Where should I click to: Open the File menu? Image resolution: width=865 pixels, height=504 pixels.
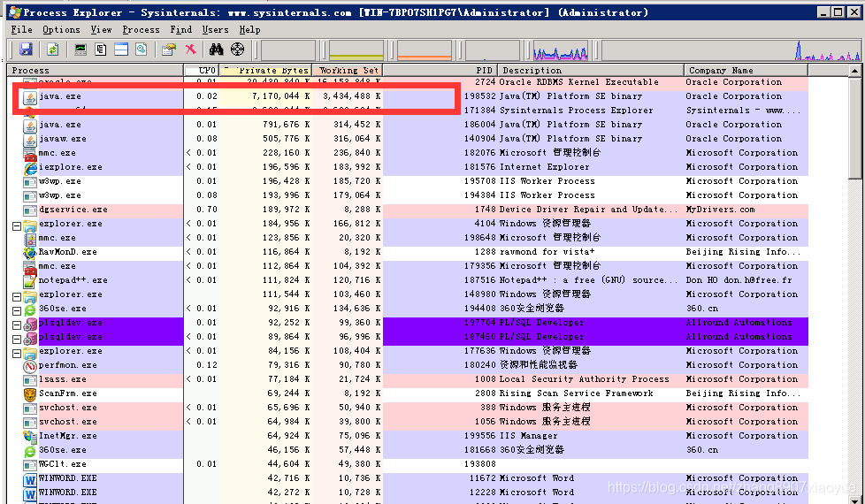(x=21, y=30)
